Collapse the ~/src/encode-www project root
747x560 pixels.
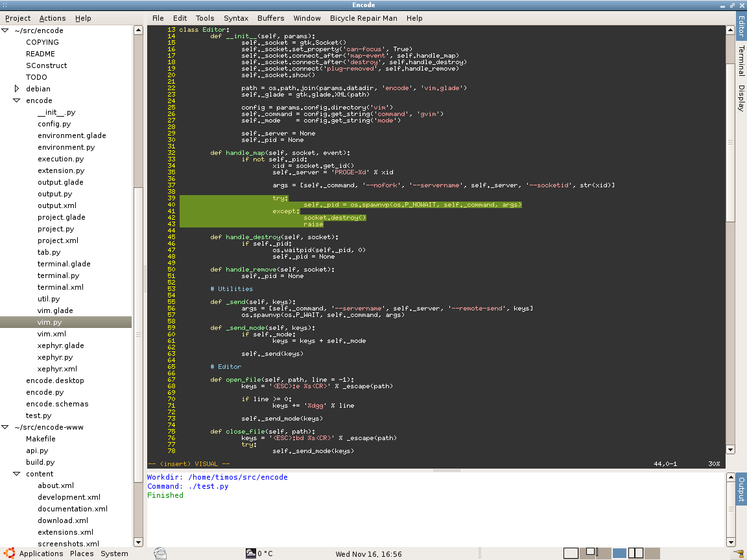coord(5,427)
